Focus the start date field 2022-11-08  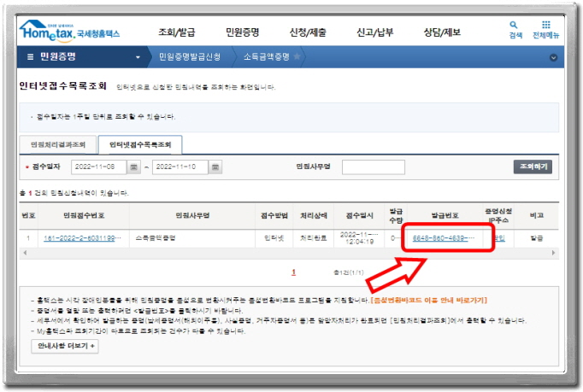(99, 167)
